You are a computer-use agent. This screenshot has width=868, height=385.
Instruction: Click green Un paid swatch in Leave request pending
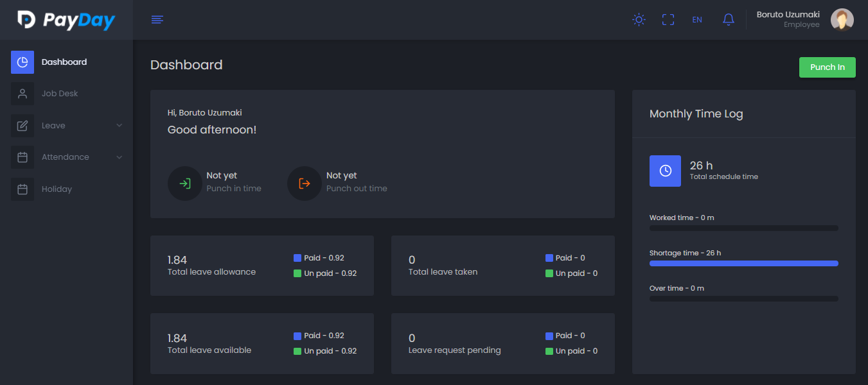(549, 351)
